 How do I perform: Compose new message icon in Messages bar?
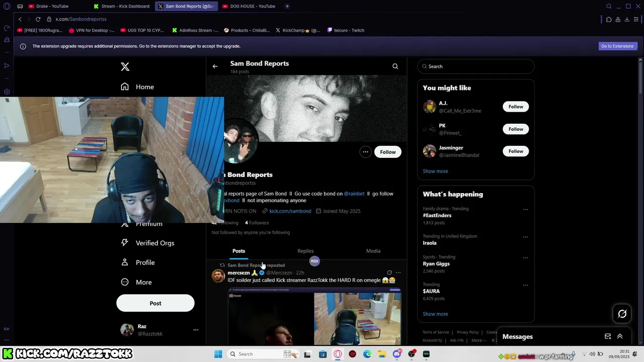point(608,336)
